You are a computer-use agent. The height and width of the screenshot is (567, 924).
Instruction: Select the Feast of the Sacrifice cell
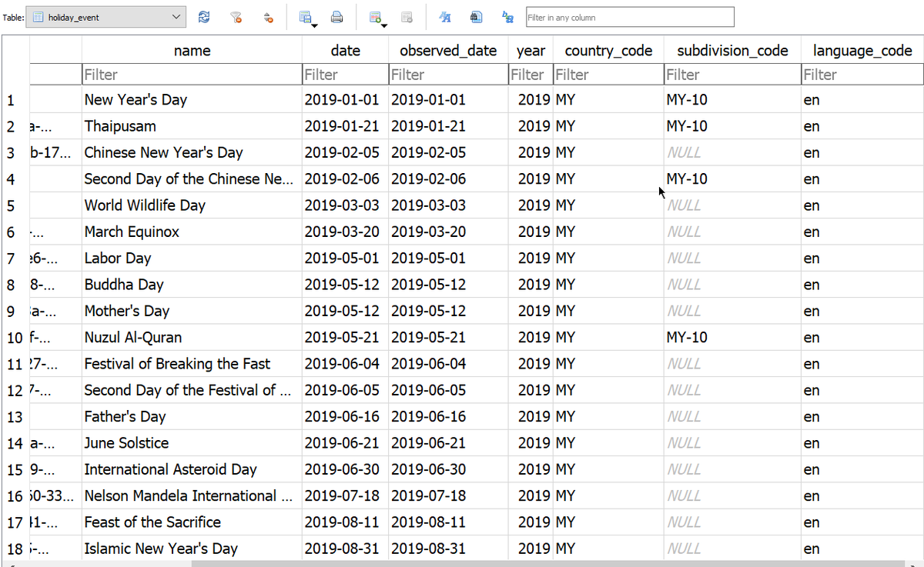coord(192,522)
